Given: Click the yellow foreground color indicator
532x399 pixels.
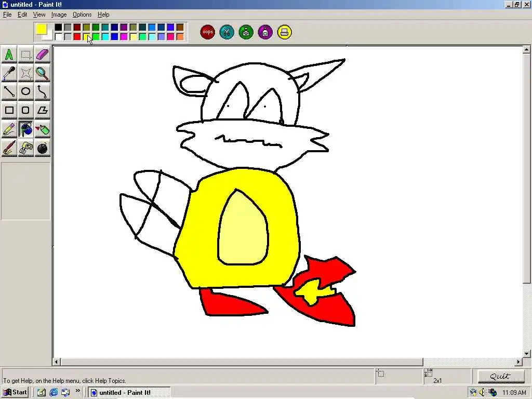Looking at the screenshot, I should (42, 29).
